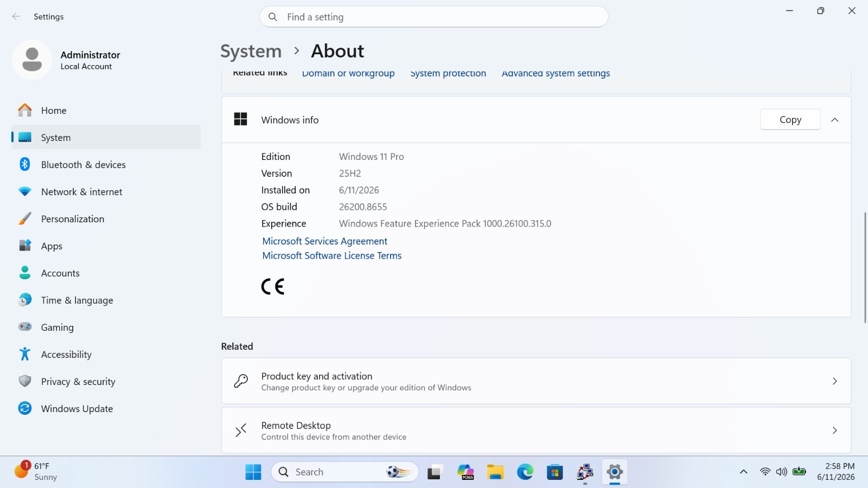Show hidden tray icons chevron

click(744, 472)
